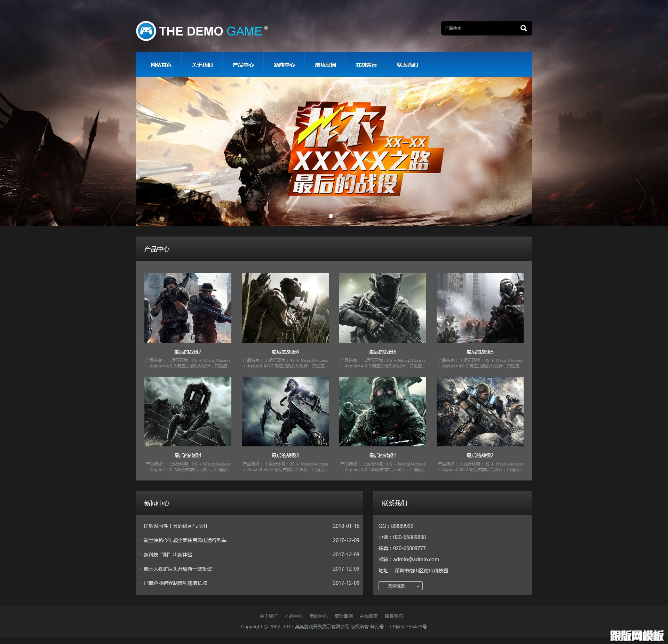Click footer link 成功案例
The height and width of the screenshot is (644, 668).
(343, 616)
